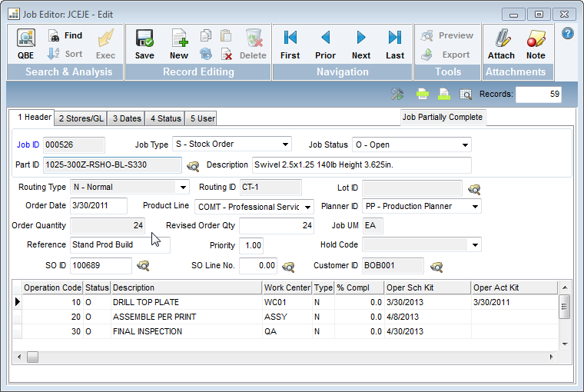584x392 pixels.
Task: Click into the Priority field
Action: [251, 245]
